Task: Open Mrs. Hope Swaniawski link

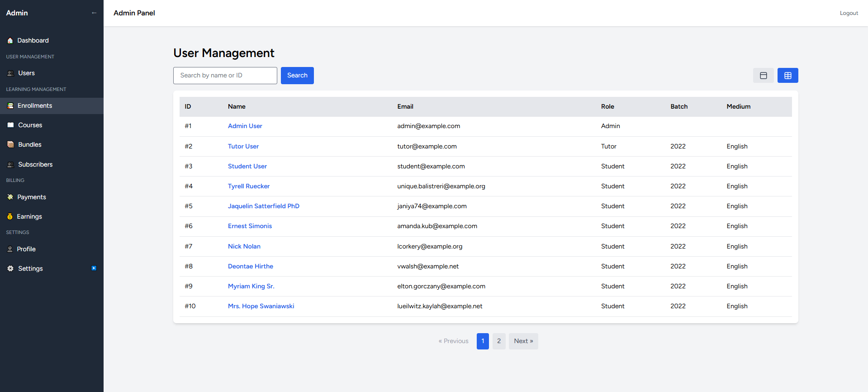Action: click(x=261, y=306)
